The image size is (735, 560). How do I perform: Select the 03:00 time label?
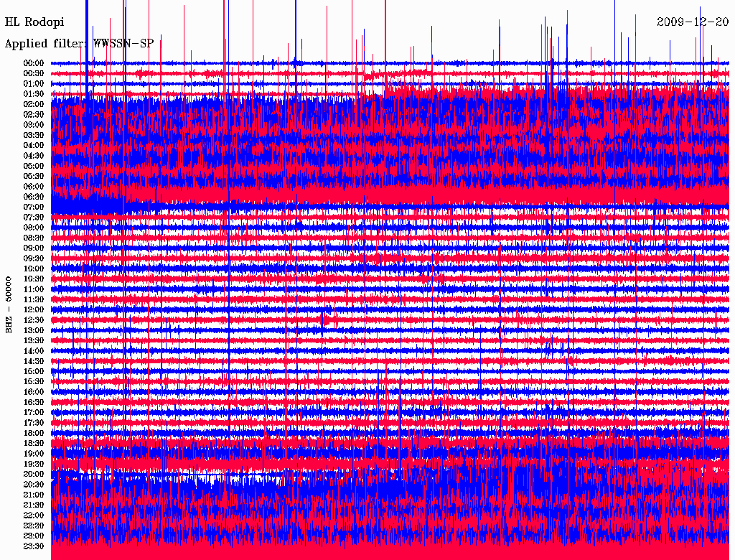pyautogui.click(x=34, y=125)
